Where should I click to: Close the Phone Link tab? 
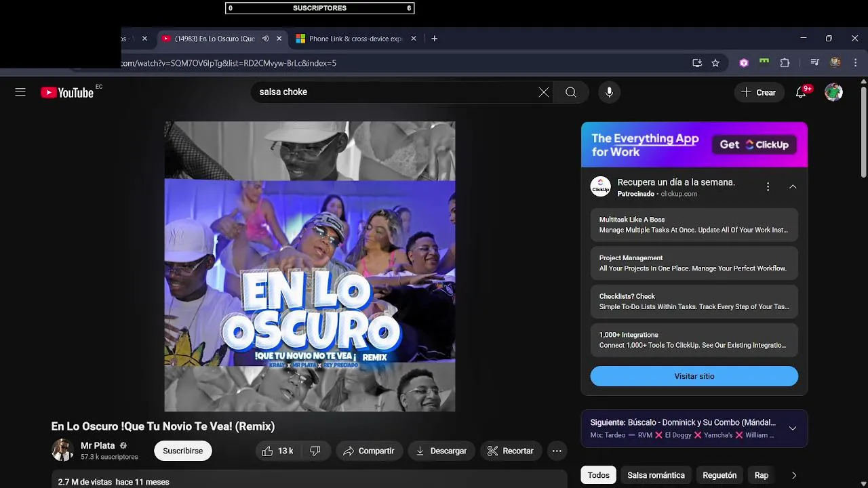414,39
